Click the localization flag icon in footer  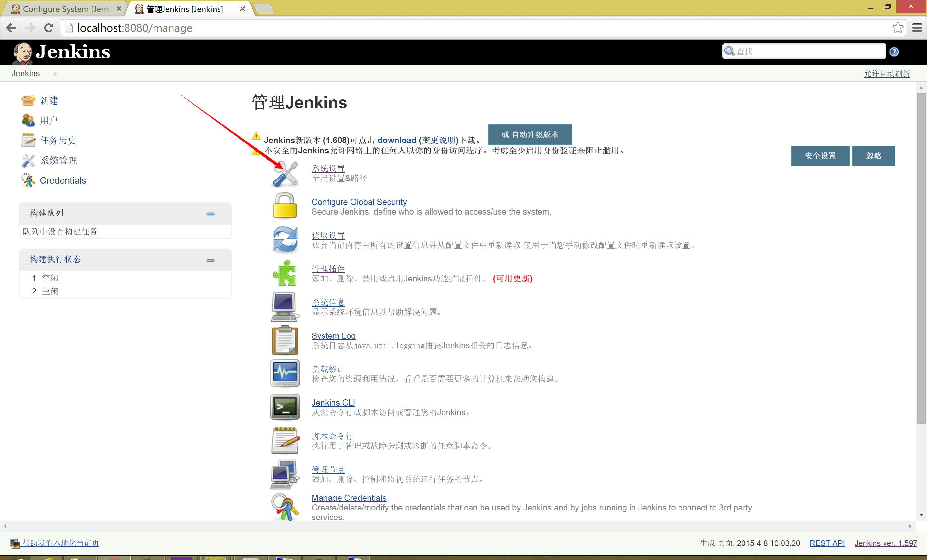[14, 544]
